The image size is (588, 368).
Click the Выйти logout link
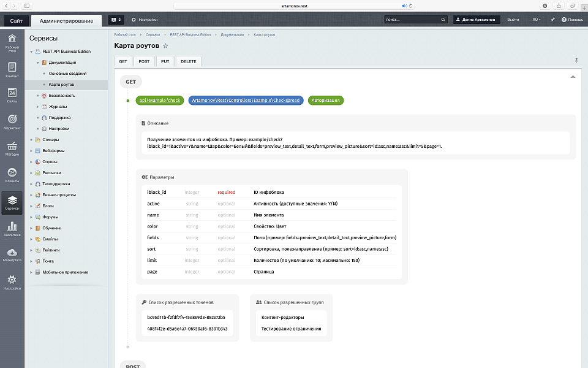(513, 20)
